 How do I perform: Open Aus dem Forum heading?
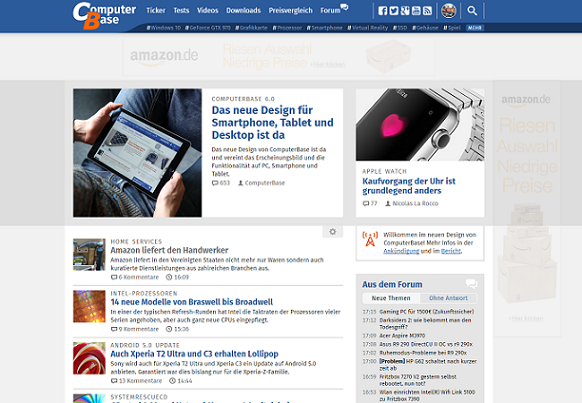tap(392, 284)
